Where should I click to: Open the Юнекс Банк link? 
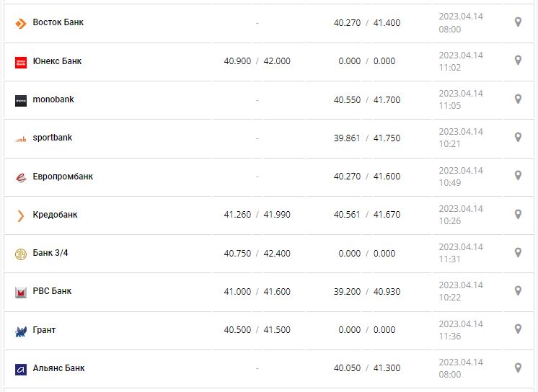point(57,61)
